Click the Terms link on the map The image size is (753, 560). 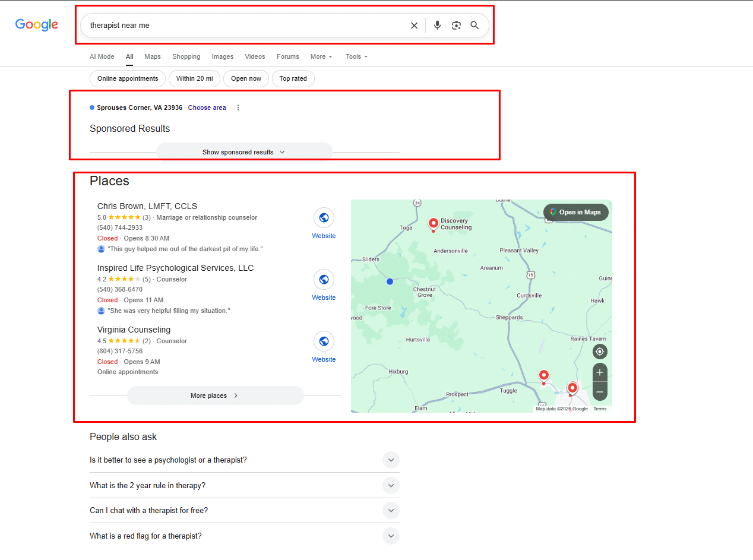pos(600,409)
